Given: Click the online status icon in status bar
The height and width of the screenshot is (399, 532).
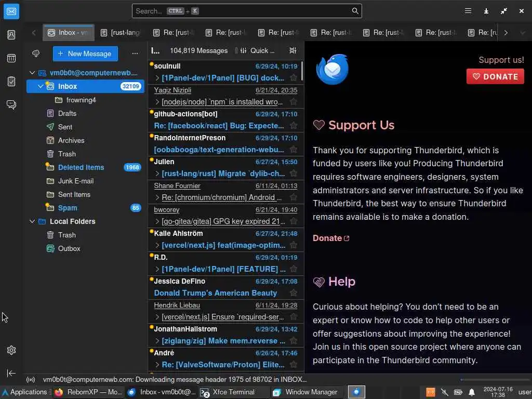Looking at the screenshot, I should pos(31,379).
